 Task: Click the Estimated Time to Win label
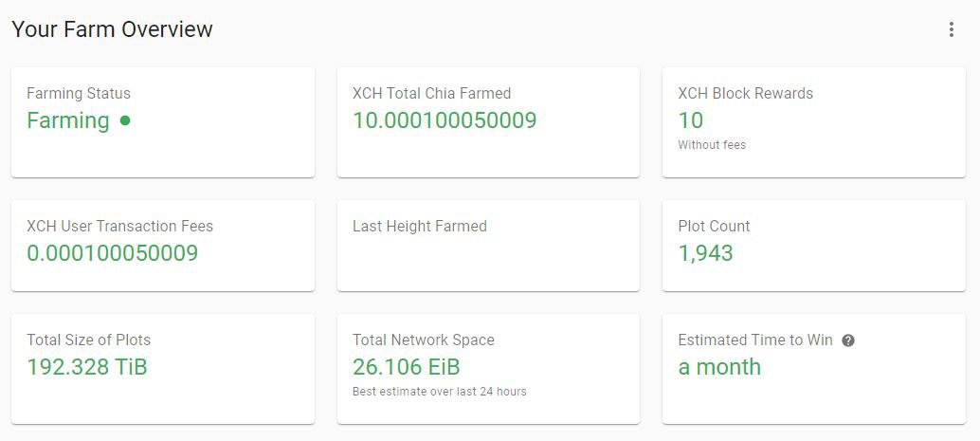click(755, 340)
